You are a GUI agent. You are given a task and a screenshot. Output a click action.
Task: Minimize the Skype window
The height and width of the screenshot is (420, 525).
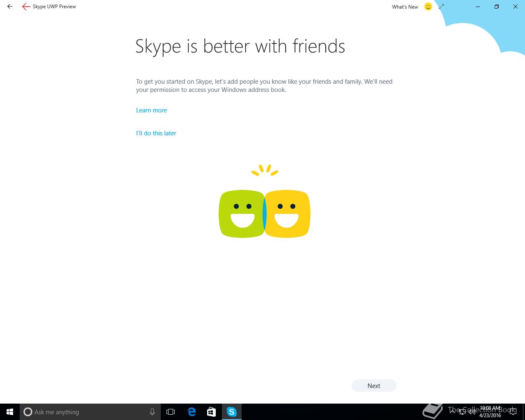coord(478,7)
